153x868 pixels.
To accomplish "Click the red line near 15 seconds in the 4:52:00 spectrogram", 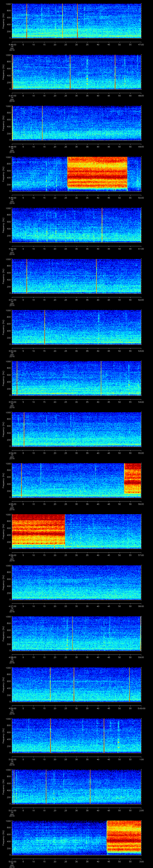I will [44, 327].
